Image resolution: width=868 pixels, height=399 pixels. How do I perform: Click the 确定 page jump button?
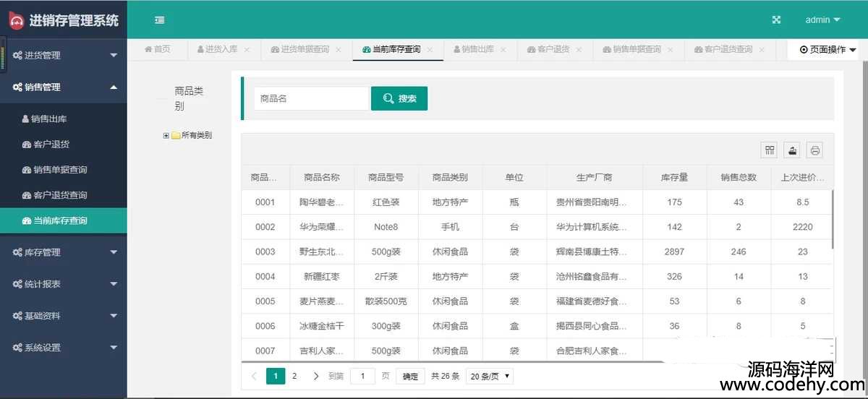point(410,376)
